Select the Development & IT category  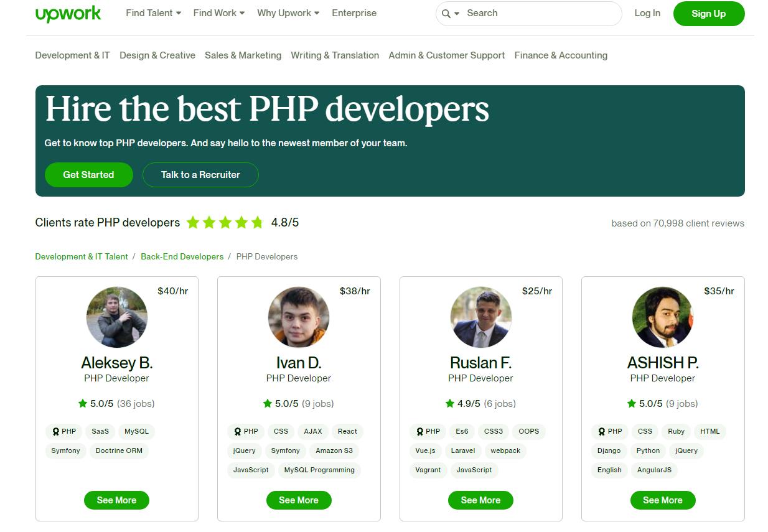(72, 55)
